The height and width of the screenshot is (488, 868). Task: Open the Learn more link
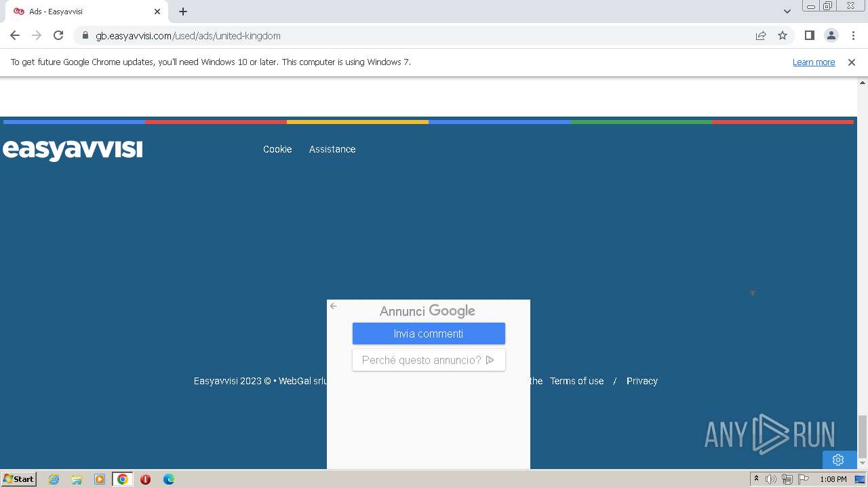coord(814,62)
